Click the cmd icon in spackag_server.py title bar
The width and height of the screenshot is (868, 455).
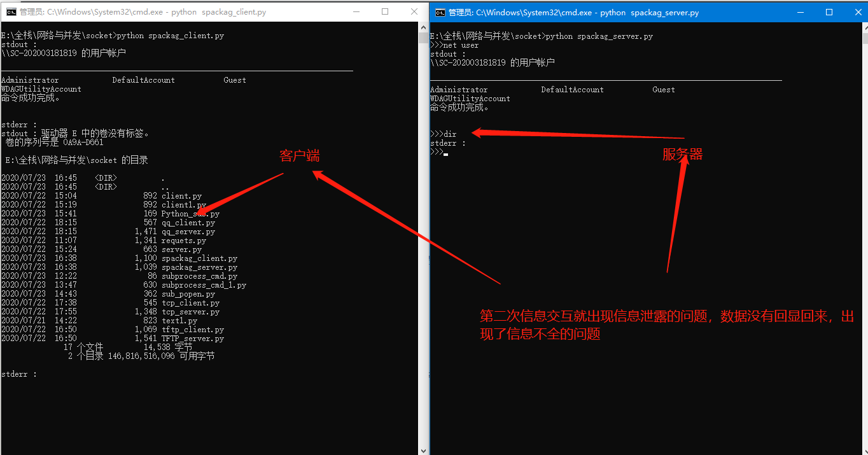(440, 12)
